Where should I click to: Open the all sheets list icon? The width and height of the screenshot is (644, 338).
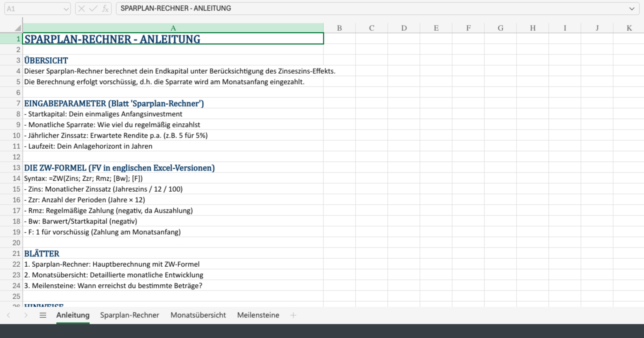pyautogui.click(x=43, y=315)
